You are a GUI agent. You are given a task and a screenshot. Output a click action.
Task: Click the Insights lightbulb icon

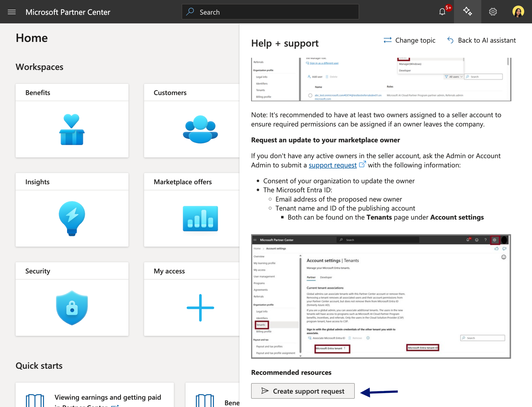click(x=72, y=218)
